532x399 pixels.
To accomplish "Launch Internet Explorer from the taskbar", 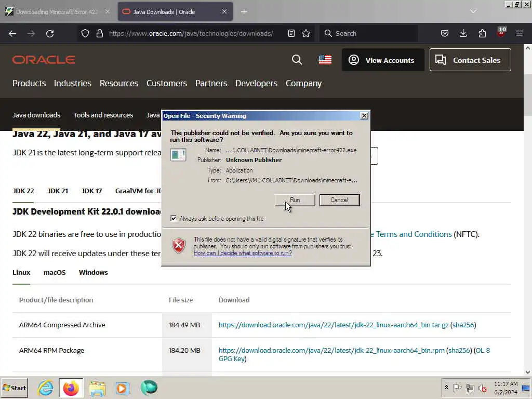I will 46,388.
